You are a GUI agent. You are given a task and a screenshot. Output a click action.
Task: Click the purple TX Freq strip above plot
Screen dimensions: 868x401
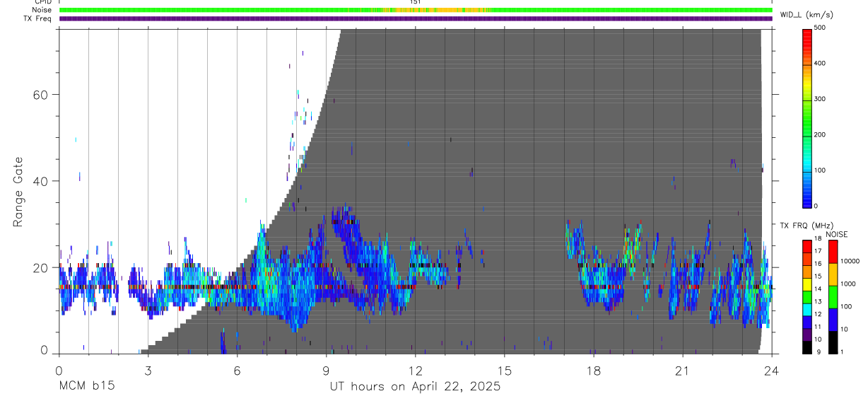click(x=416, y=18)
